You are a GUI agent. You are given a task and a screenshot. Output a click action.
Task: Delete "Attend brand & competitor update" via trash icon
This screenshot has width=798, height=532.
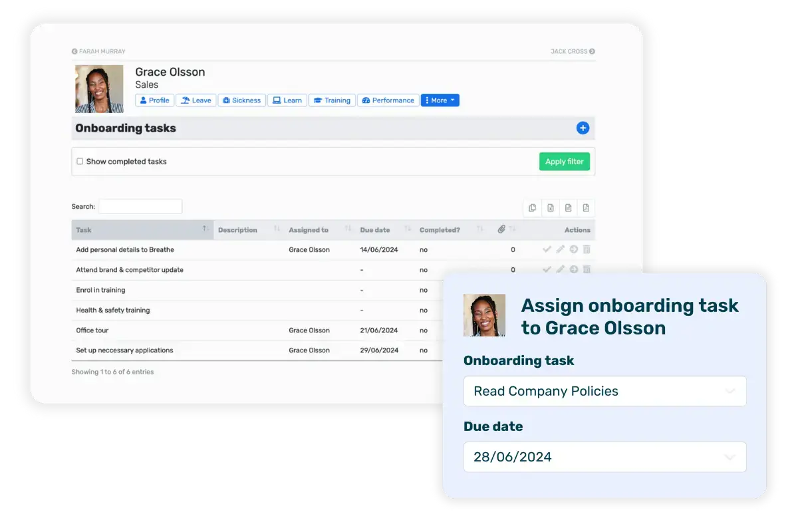[x=587, y=269]
